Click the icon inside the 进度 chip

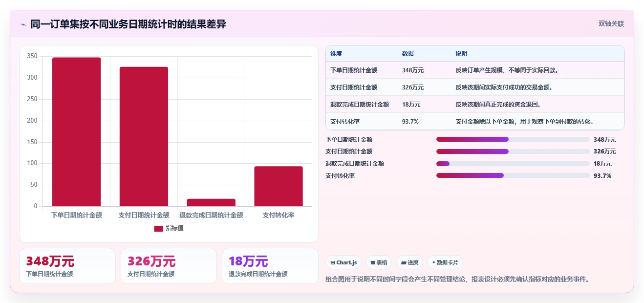pyautogui.click(x=404, y=263)
